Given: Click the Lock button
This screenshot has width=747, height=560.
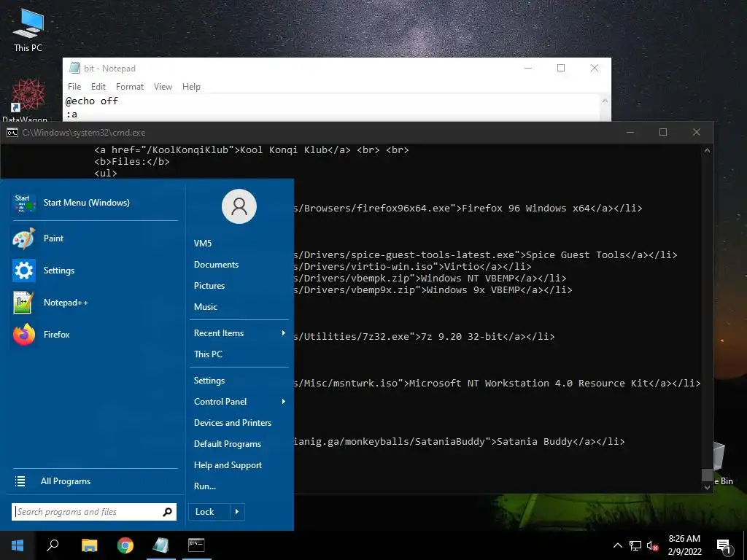Looking at the screenshot, I should coord(209,512).
